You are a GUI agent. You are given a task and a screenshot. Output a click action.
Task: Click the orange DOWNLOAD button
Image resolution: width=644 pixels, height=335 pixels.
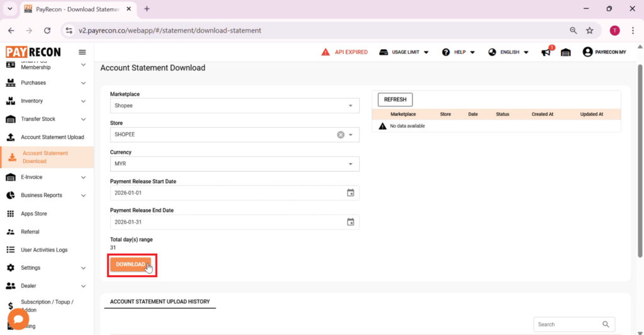click(x=130, y=264)
